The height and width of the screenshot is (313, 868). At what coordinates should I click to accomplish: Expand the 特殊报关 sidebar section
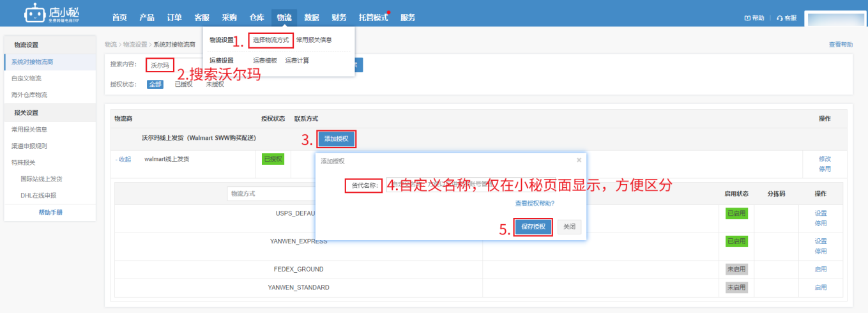coord(24,162)
